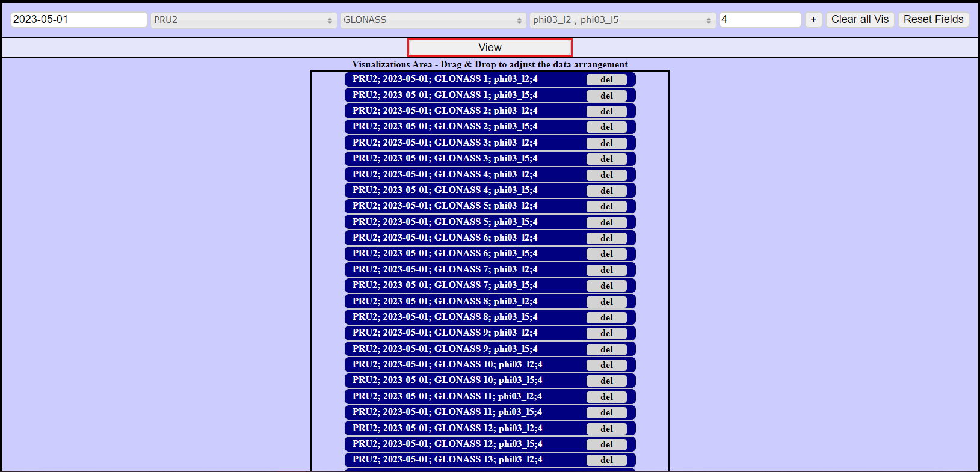The image size is (980, 472).
Task: Delete the GLONASS 1 phi03_l5 entry
Action: pos(606,96)
